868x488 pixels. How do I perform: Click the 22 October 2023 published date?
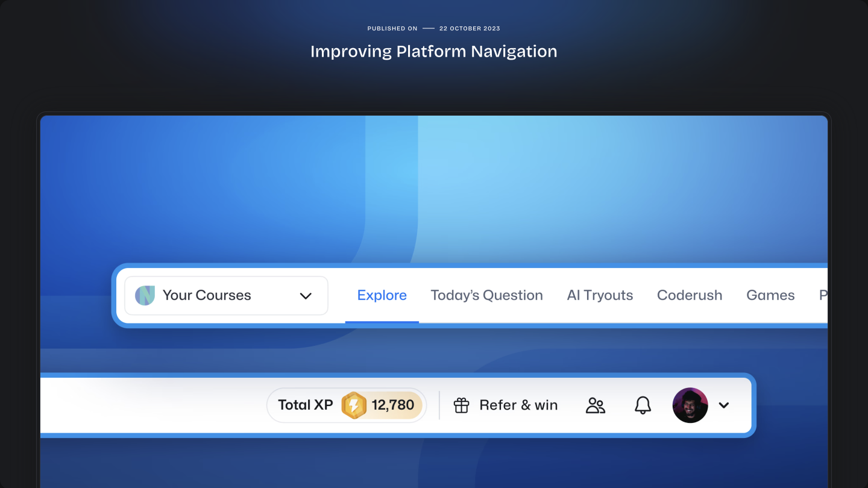pyautogui.click(x=470, y=28)
